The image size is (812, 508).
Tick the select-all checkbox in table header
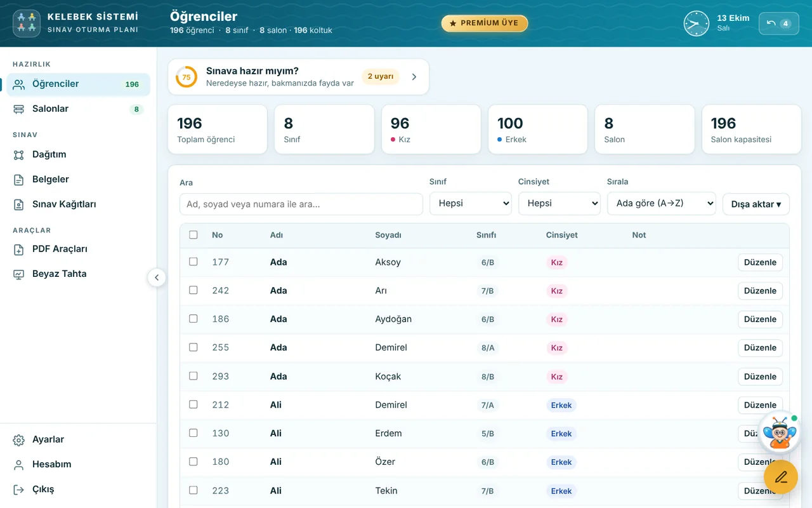click(193, 235)
